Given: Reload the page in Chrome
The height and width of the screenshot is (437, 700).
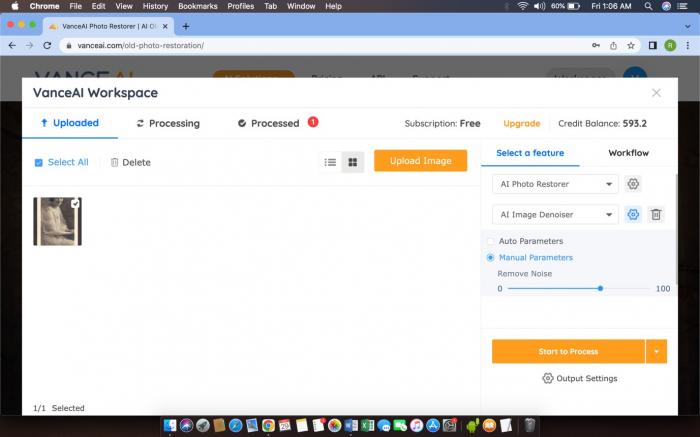Looking at the screenshot, I should pyautogui.click(x=47, y=46).
